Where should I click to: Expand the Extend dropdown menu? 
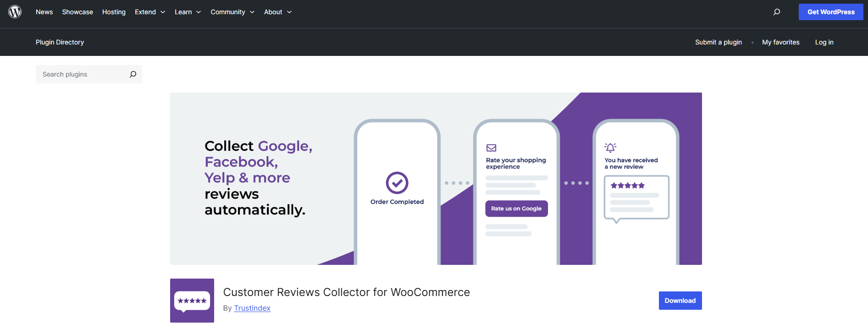coord(149,12)
